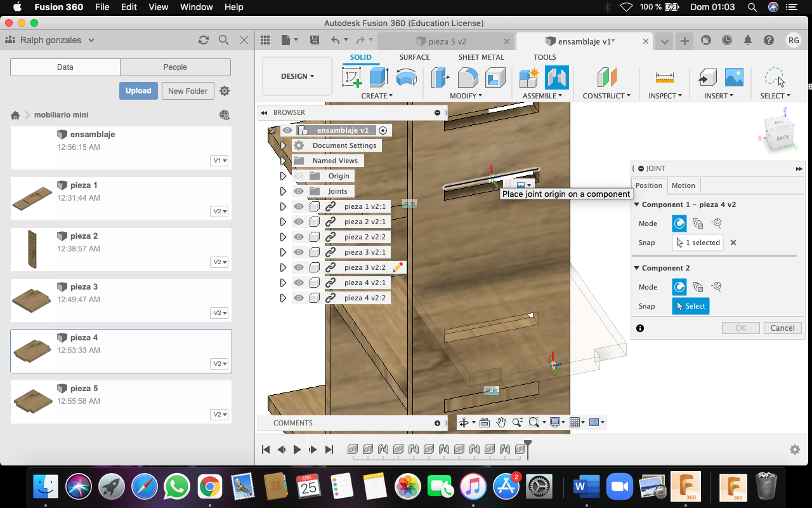Open the People tab in data panel
This screenshot has height=508, width=812.
point(175,67)
